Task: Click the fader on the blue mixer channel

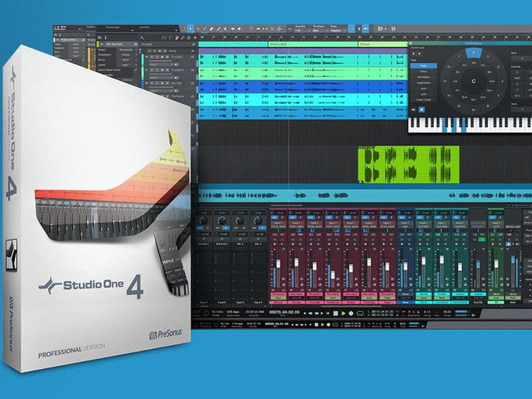Action: tap(406, 266)
